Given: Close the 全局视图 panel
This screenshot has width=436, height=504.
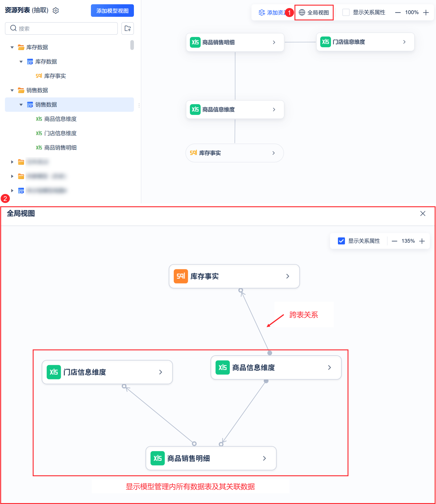Looking at the screenshot, I should (423, 213).
